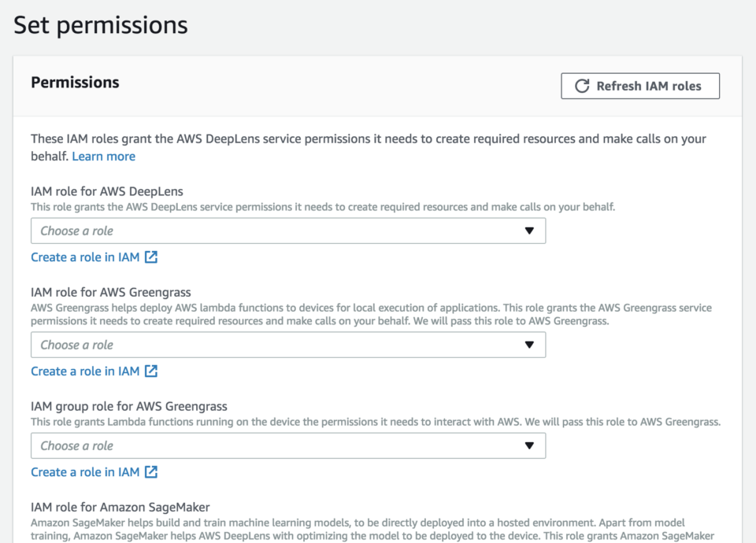Image resolution: width=756 pixels, height=543 pixels.
Task: Click the Set permissions page title
Action: click(101, 25)
